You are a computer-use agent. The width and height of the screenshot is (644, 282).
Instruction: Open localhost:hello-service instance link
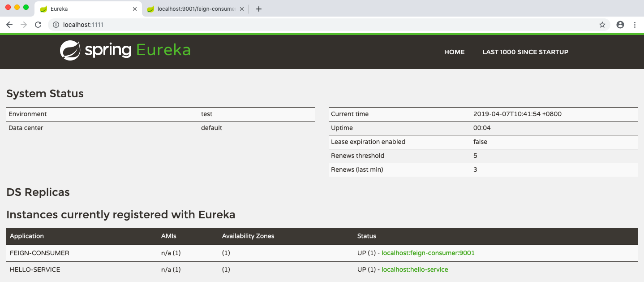(x=415, y=269)
